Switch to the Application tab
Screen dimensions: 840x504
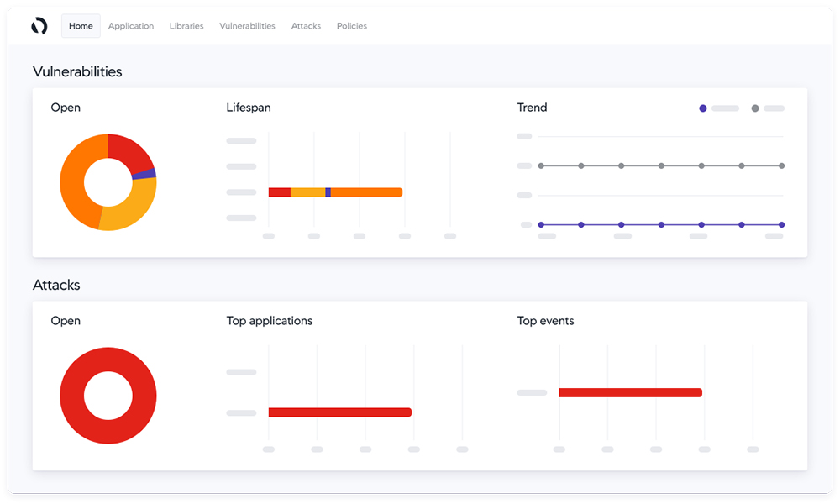[x=131, y=26]
